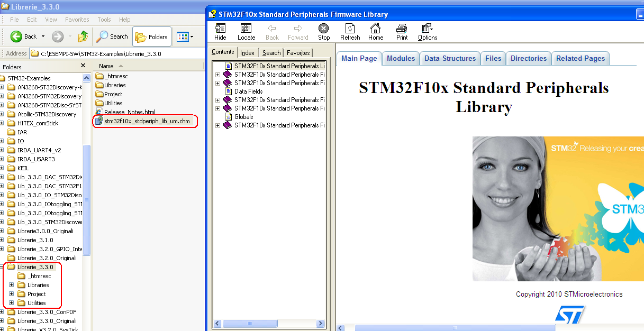The height and width of the screenshot is (331, 644).
Task: Switch to the help viewer Search tab
Action: (271, 53)
